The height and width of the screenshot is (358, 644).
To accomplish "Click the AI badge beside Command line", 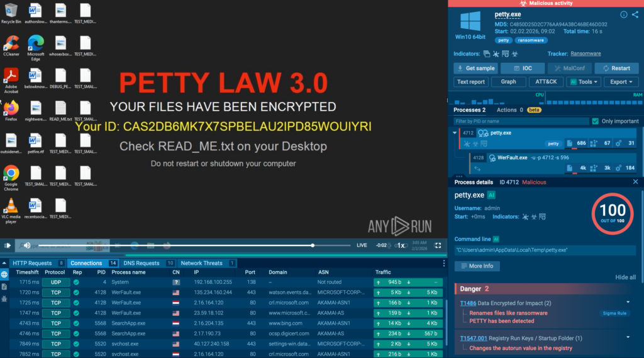I will tap(496, 239).
